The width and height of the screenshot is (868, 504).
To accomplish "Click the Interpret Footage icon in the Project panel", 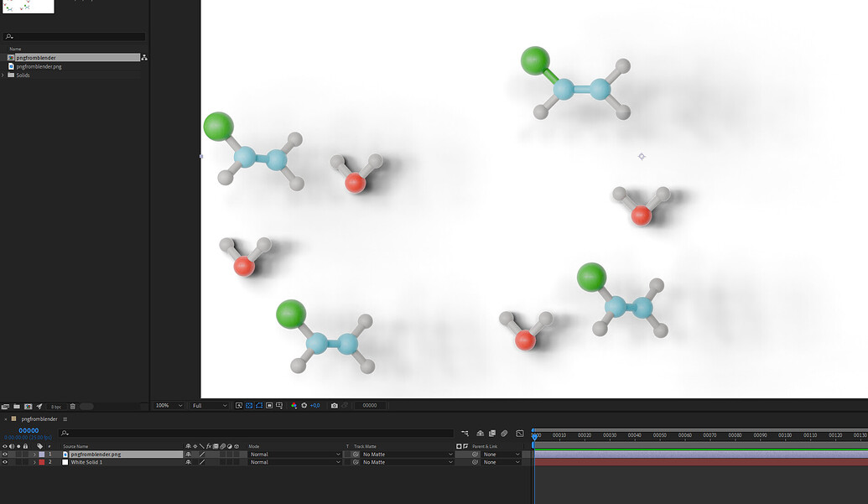I will tap(5, 407).
